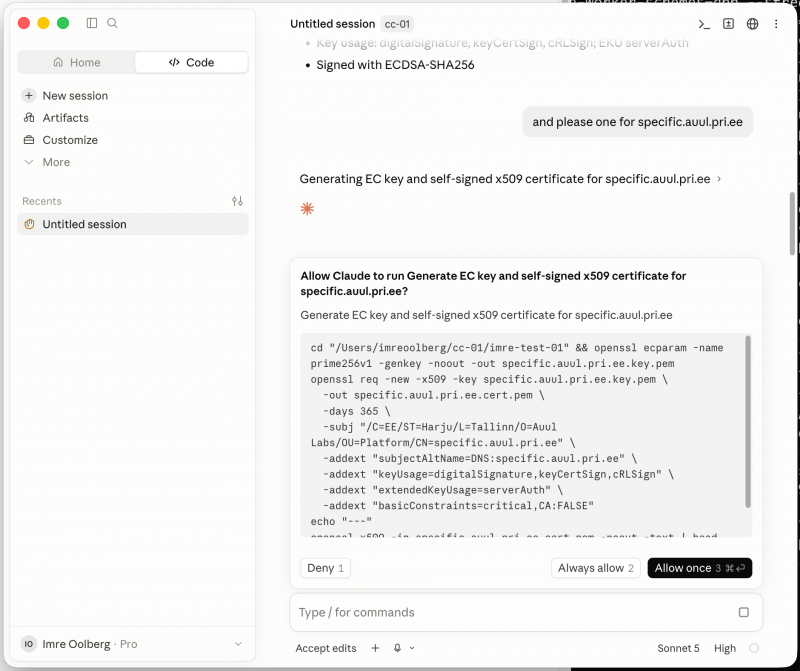800x671 pixels.
Task: Open the terminal icon in header
Action: click(704, 24)
